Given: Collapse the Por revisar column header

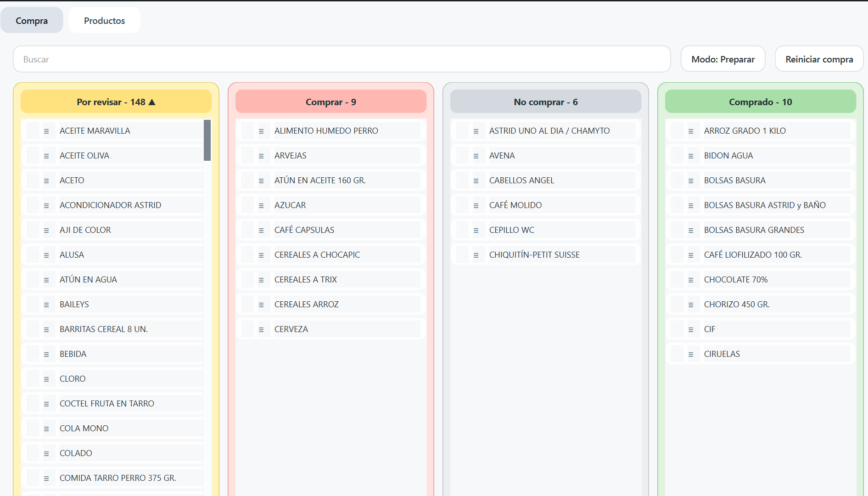Looking at the screenshot, I should pyautogui.click(x=116, y=102).
